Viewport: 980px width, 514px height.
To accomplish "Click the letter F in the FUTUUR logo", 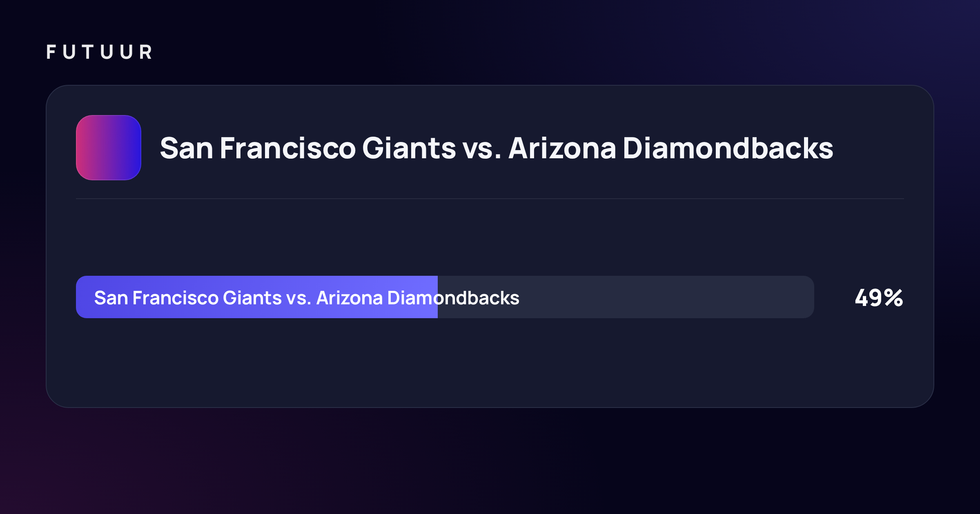I will coord(51,52).
